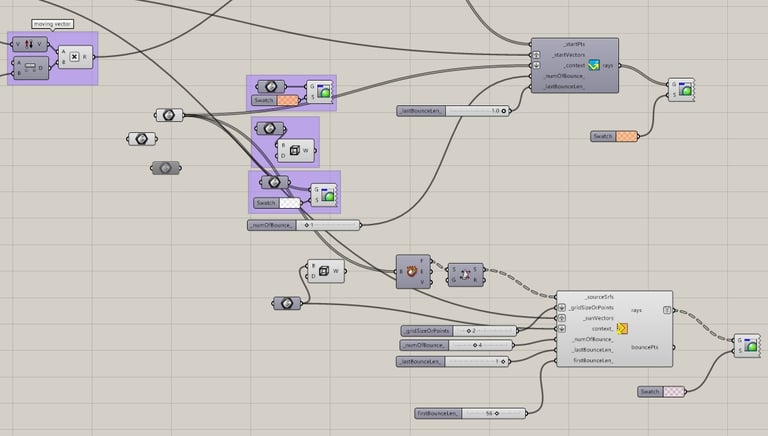The image size is (768, 436).
Task: Select geometry parameter in the orange swatch group
Action: [x=271, y=87]
